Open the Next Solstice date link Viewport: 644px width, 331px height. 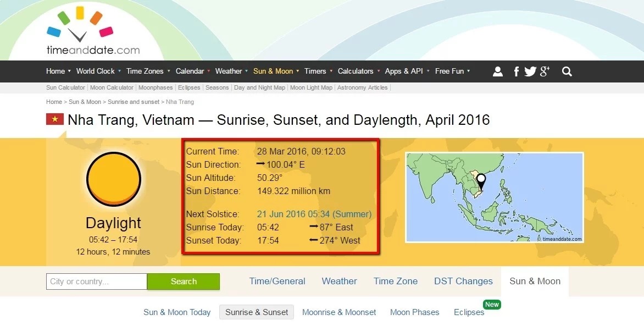pyautogui.click(x=314, y=214)
